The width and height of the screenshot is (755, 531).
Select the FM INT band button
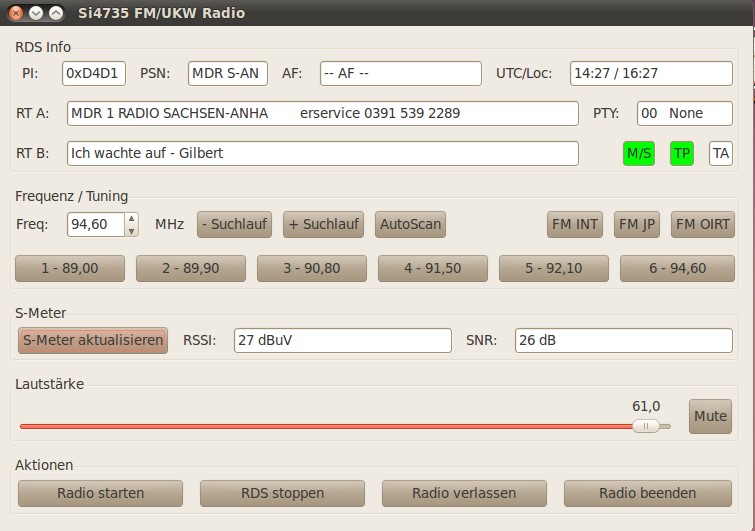pos(575,224)
